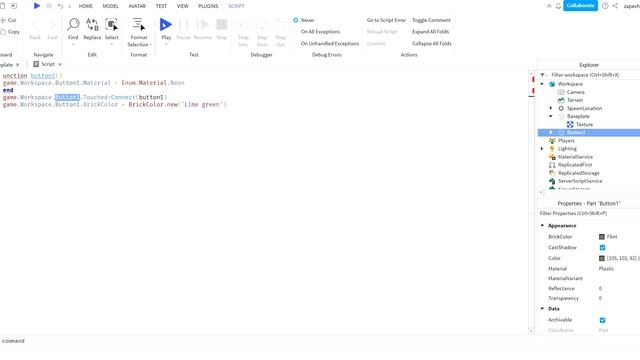Toggle the CastShadow checkbox
The width and height of the screenshot is (640, 360).
coord(602,248)
